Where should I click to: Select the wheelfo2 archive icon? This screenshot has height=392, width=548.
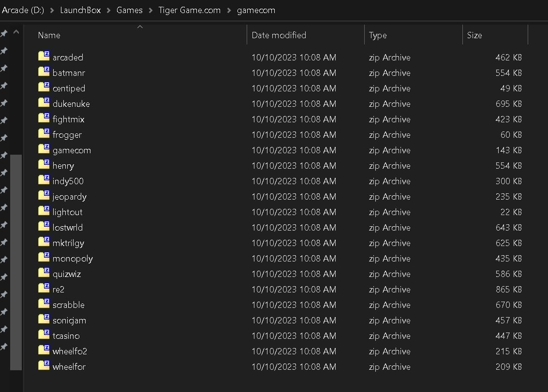[44, 350]
